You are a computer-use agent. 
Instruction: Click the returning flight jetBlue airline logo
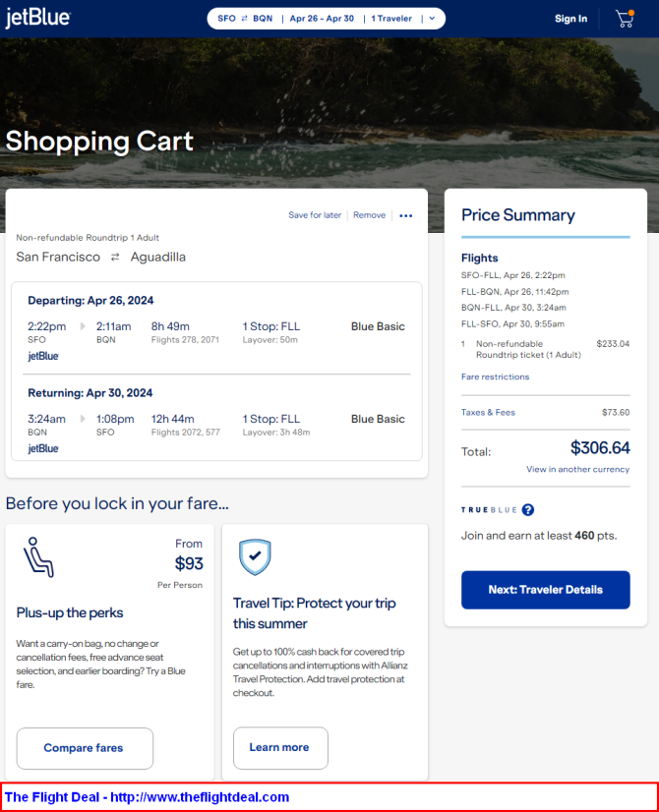pyautogui.click(x=43, y=448)
